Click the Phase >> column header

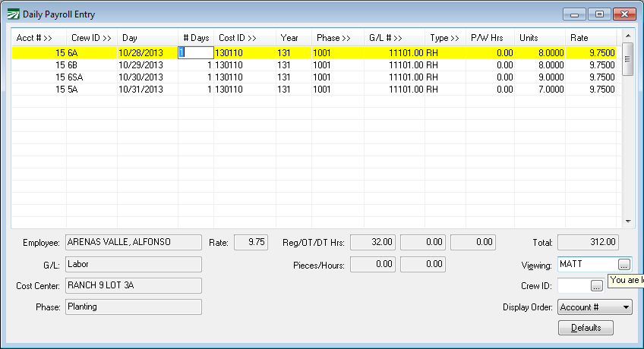click(333, 37)
